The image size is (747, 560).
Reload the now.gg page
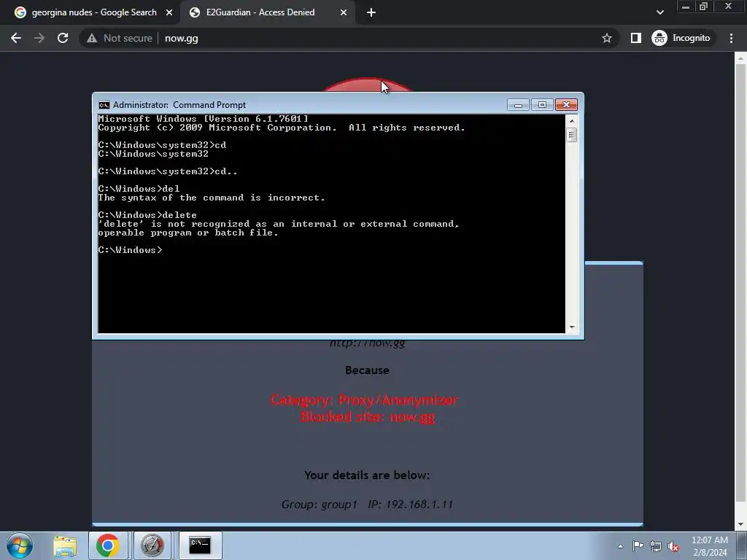coord(63,38)
